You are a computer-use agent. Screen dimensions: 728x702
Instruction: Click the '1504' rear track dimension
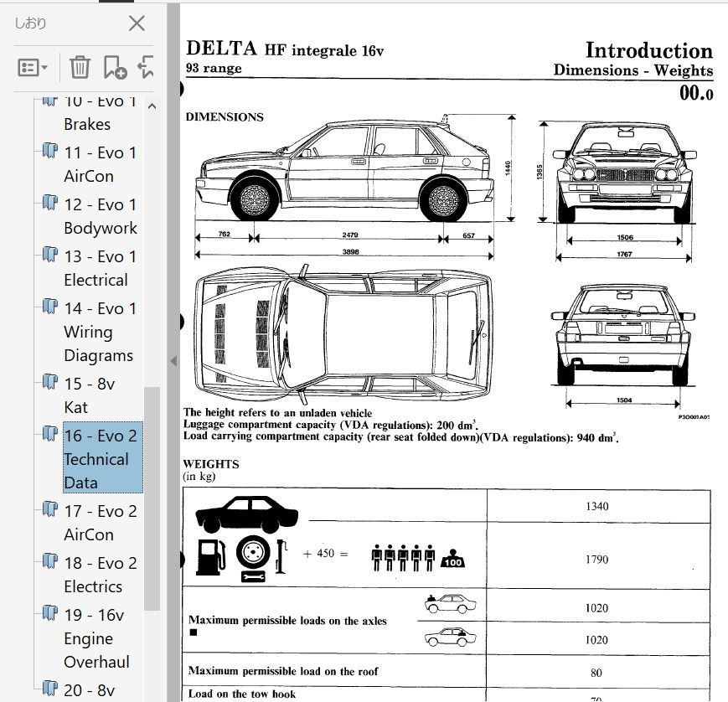pyautogui.click(x=624, y=400)
